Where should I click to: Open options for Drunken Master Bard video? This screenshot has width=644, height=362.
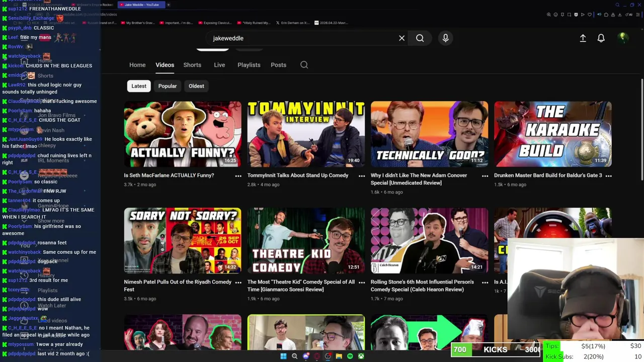[x=608, y=176]
